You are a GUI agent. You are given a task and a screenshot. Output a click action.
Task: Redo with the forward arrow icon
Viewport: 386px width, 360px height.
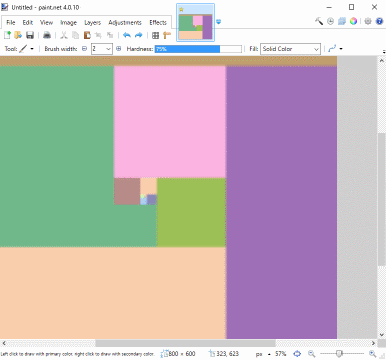(x=139, y=35)
